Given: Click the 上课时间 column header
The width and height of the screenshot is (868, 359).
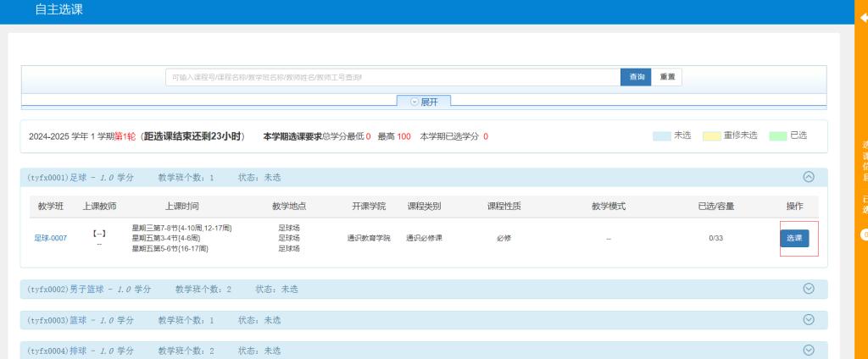Looking at the screenshot, I should click(x=181, y=207).
